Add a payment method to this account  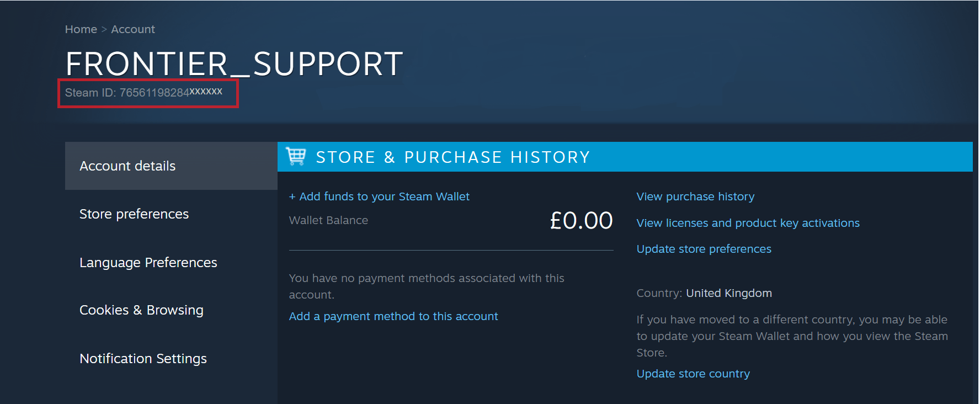(x=393, y=316)
